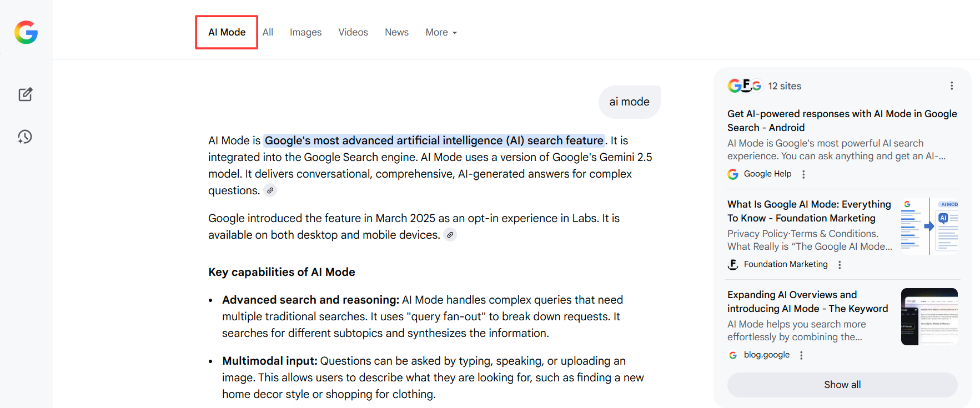Switch to the Images tab
This screenshot has height=408, width=980.
pos(305,32)
